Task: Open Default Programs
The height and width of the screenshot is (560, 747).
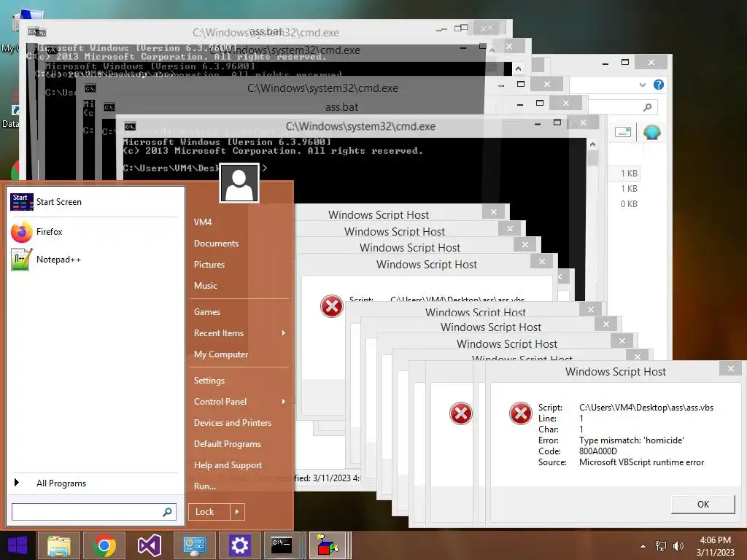Action: pyautogui.click(x=228, y=444)
